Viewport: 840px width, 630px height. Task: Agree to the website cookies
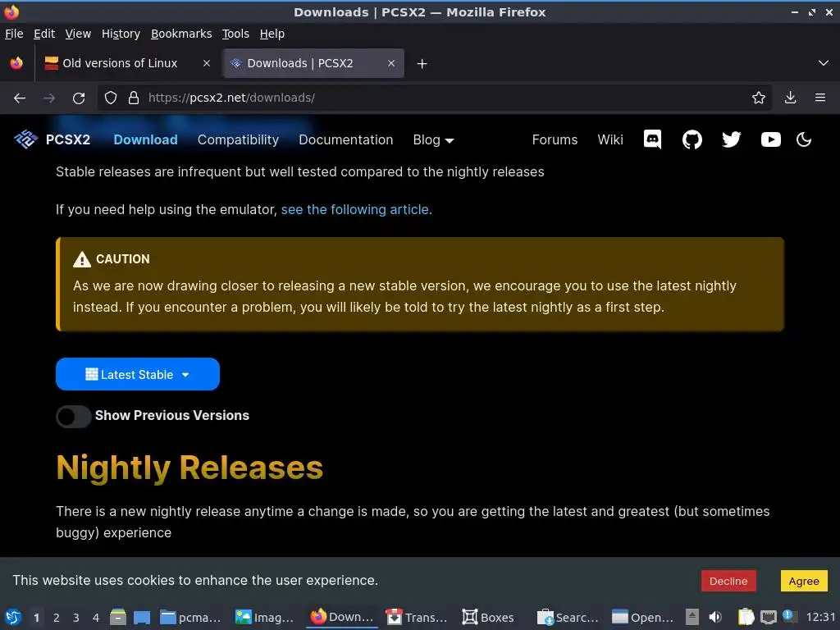pyautogui.click(x=804, y=581)
